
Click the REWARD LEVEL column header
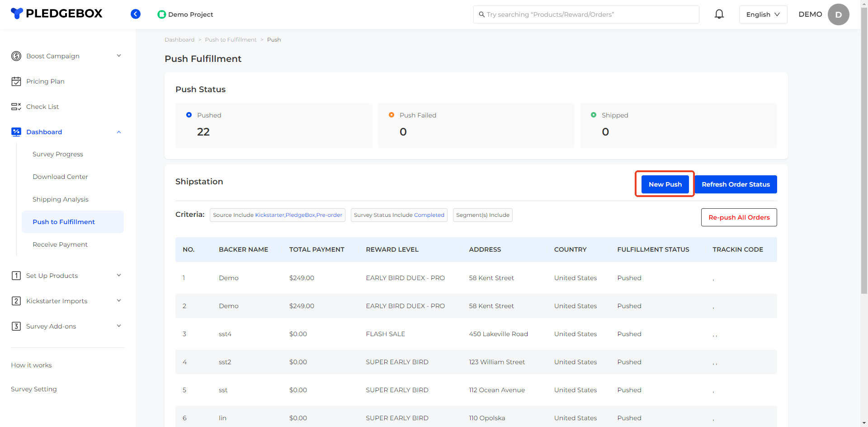(392, 249)
